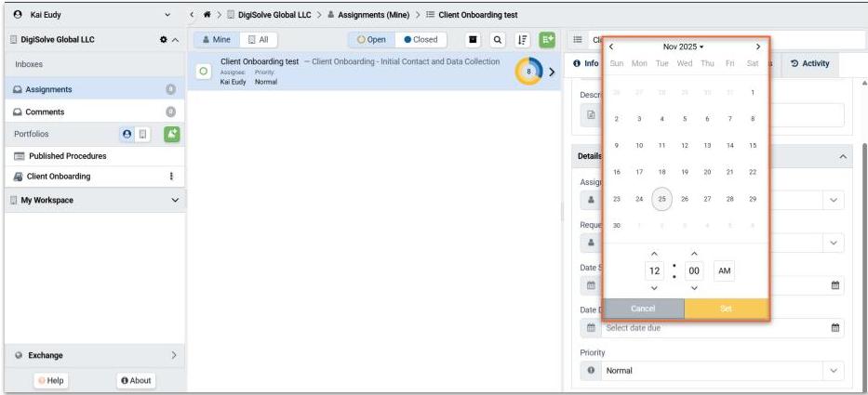Click the hour field showing 12

pyautogui.click(x=654, y=271)
